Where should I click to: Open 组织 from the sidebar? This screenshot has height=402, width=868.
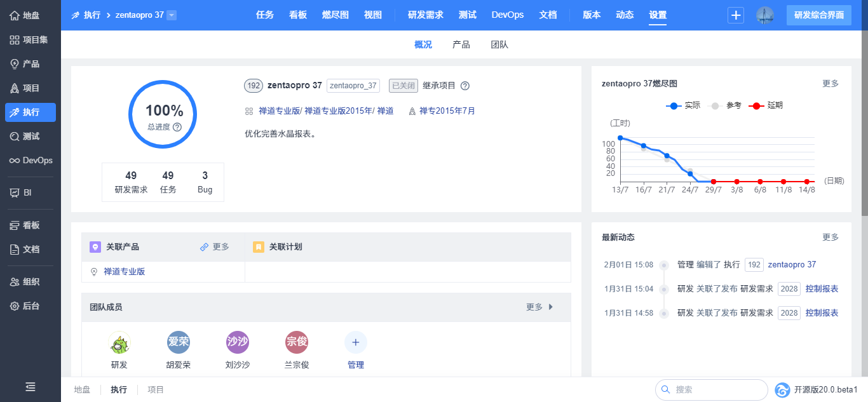click(x=31, y=281)
